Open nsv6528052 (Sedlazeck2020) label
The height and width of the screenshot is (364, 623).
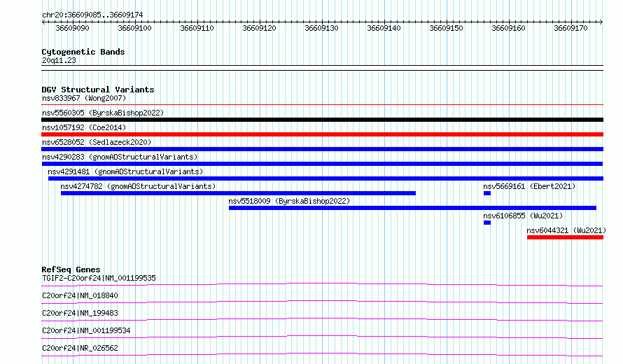click(97, 142)
